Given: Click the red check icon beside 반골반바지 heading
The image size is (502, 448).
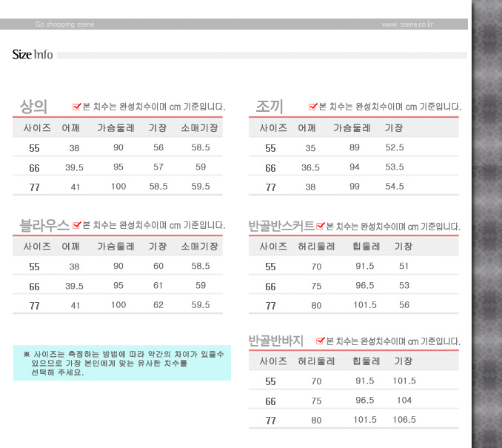Looking at the screenshot, I should click(x=321, y=341).
